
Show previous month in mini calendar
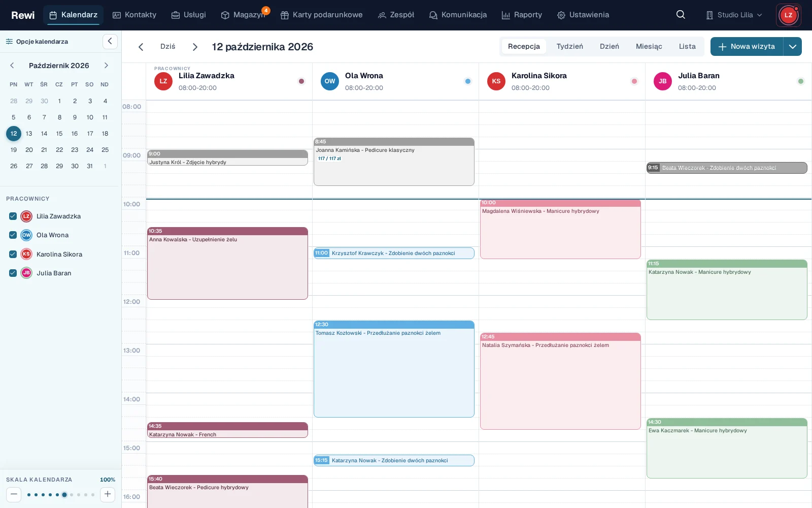click(12, 66)
